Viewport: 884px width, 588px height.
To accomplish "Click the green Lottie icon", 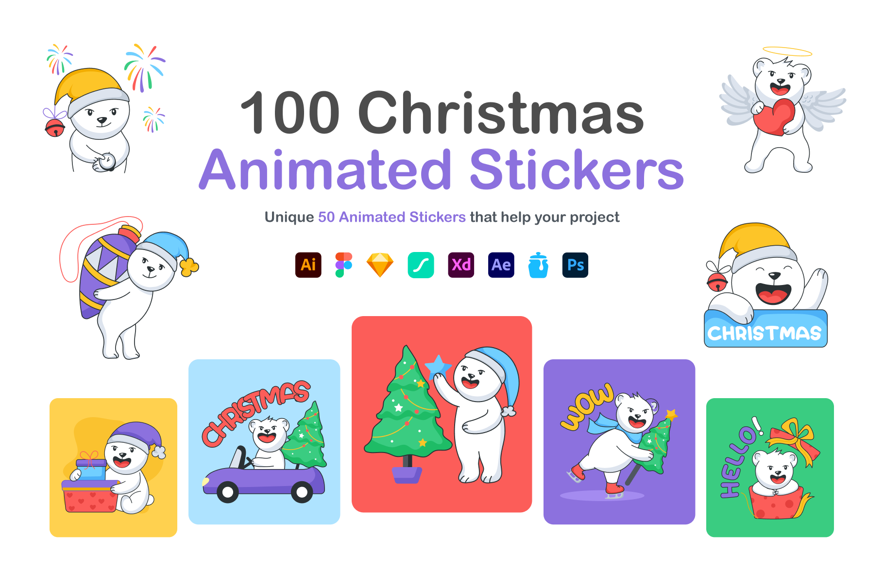I will pyautogui.click(x=421, y=265).
